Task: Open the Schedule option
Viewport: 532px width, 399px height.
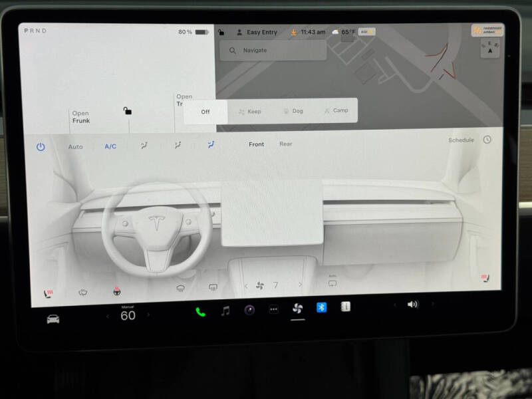Action: click(x=461, y=140)
